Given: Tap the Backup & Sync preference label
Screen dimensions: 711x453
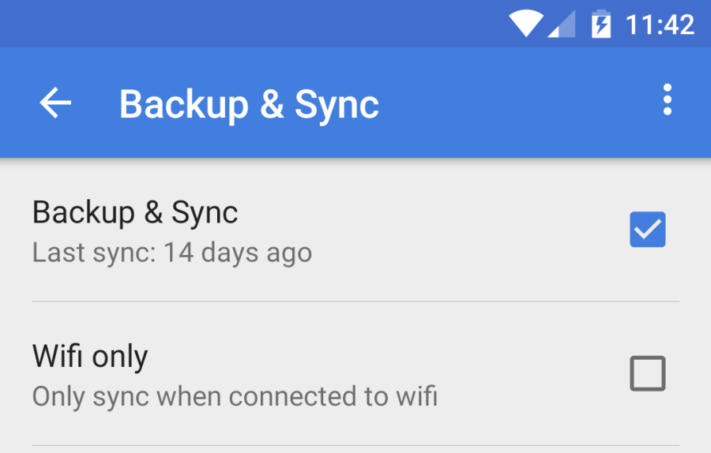Looking at the screenshot, I should coord(135,212).
